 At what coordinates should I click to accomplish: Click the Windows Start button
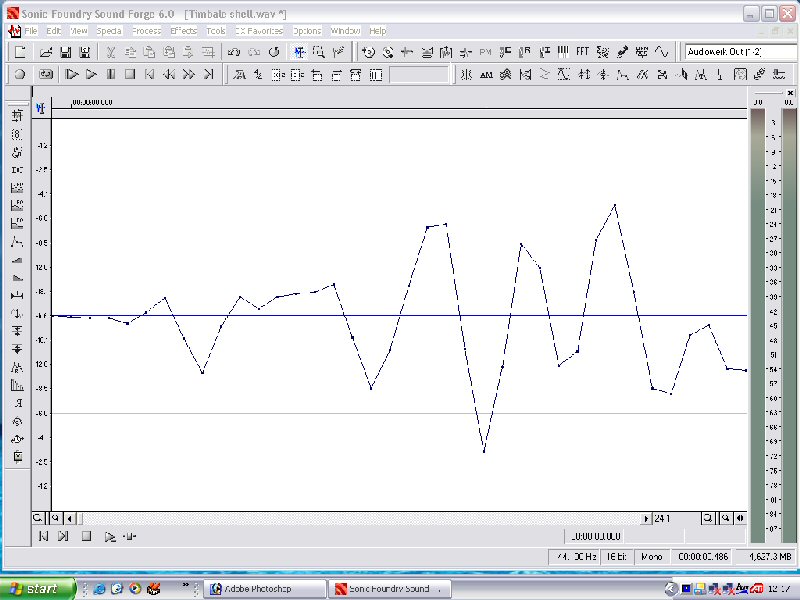(x=38, y=589)
